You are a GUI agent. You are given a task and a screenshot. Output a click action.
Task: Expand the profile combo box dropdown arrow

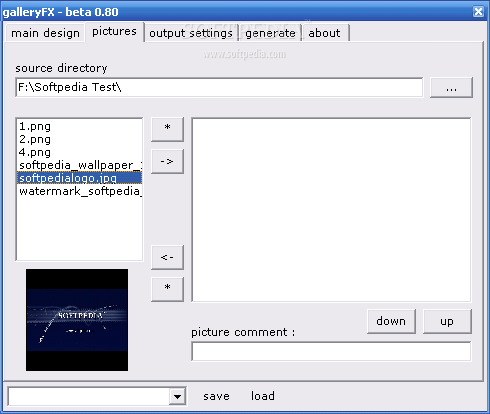click(x=177, y=397)
